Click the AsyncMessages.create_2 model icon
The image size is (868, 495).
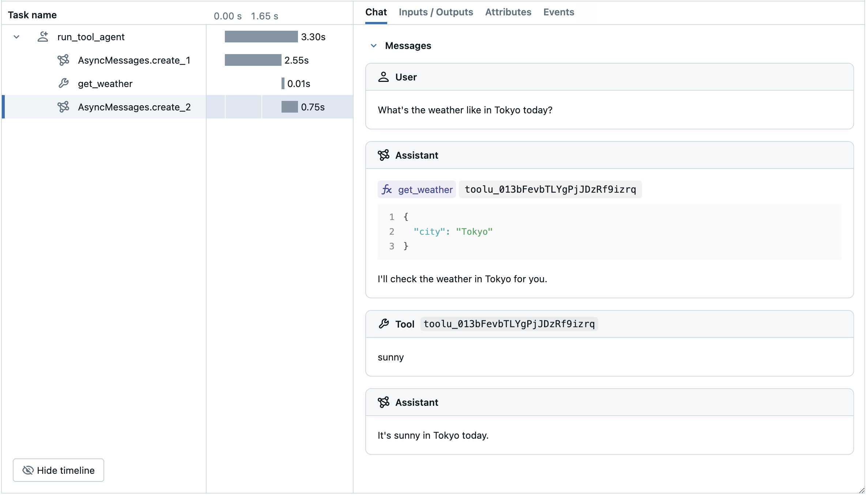pyautogui.click(x=63, y=107)
